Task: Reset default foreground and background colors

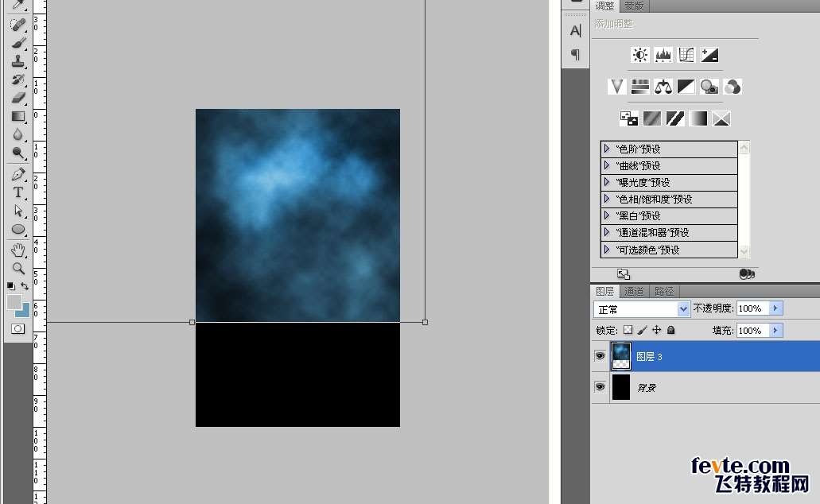Action: [10, 286]
